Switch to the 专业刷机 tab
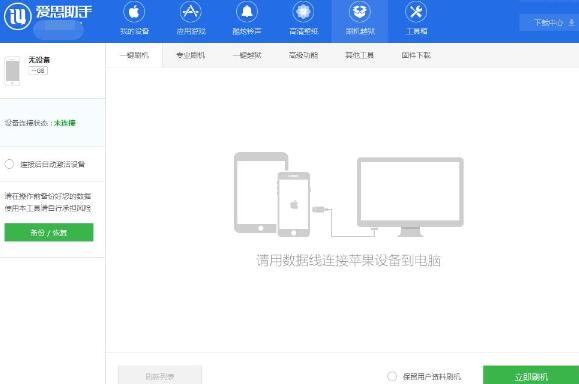The width and height of the screenshot is (579, 384). tap(191, 55)
